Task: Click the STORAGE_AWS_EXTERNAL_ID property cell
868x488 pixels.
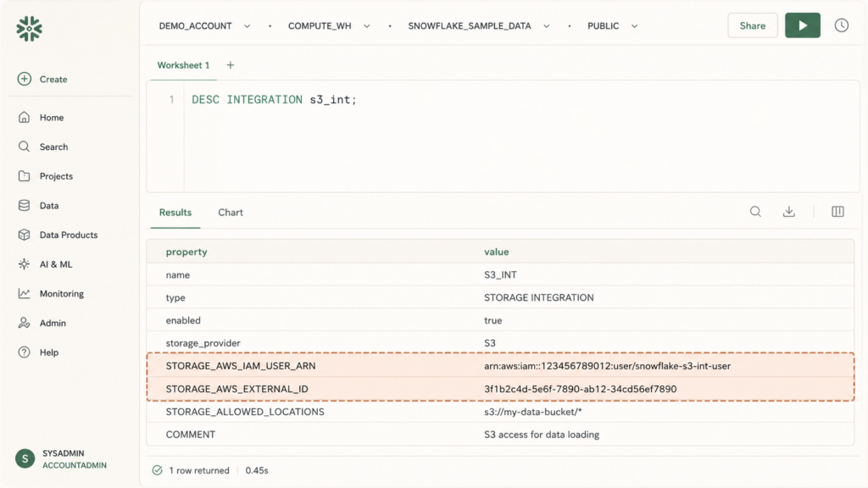Action: [237, 389]
